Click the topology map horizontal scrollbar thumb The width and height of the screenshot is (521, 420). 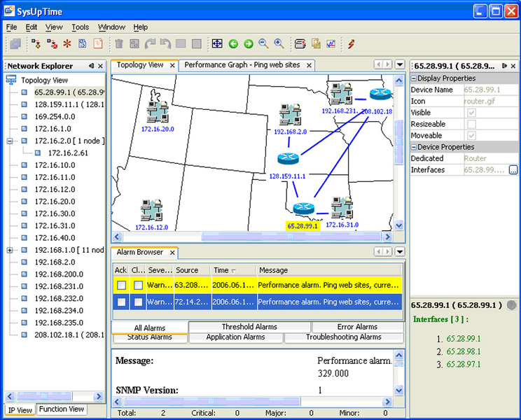click(291, 237)
